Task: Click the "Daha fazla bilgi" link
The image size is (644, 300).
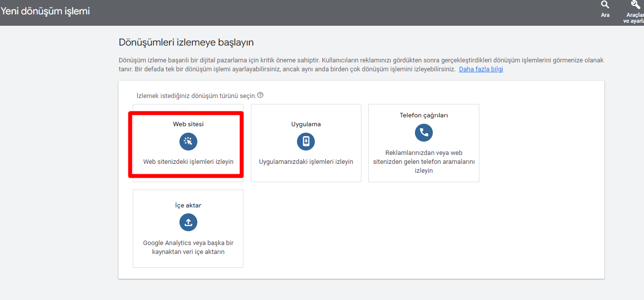Action: pos(481,69)
